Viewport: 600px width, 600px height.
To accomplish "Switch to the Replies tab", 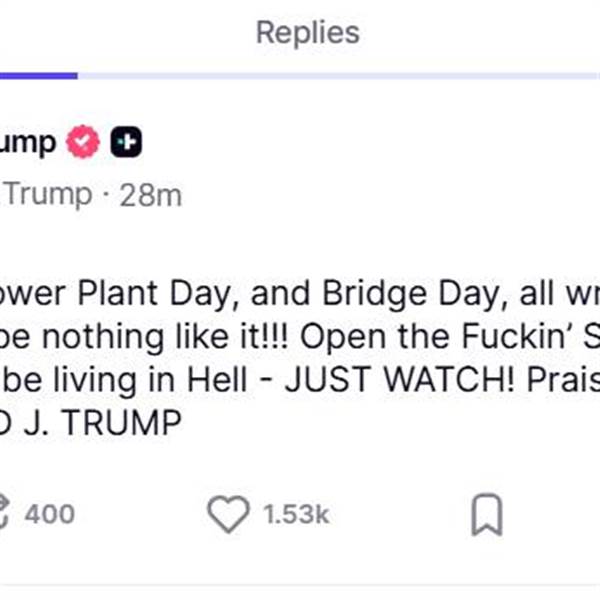I will click(x=307, y=32).
